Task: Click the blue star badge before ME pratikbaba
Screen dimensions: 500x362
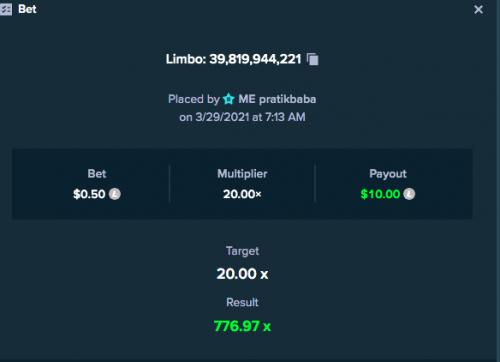Action: (x=229, y=99)
